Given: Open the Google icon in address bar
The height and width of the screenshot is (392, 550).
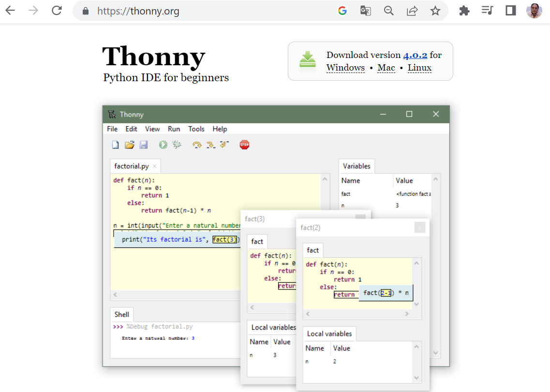Looking at the screenshot, I should click(342, 11).
